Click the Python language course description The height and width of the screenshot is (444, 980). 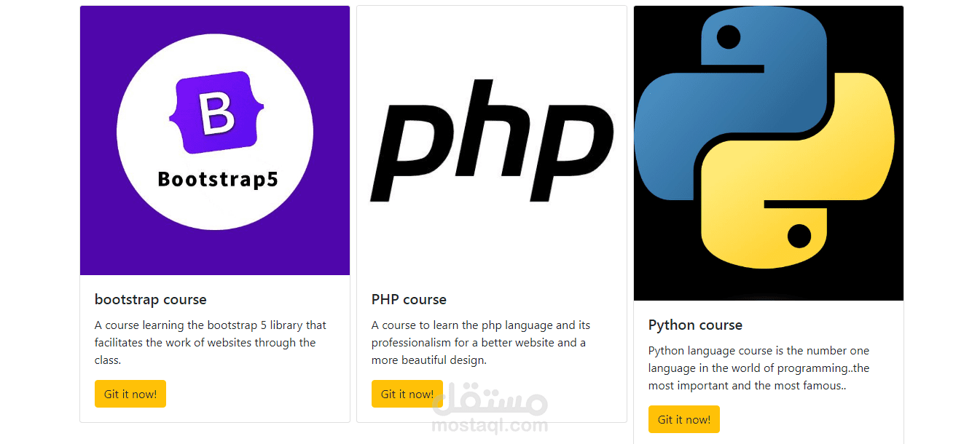click(x=758, y=368)
